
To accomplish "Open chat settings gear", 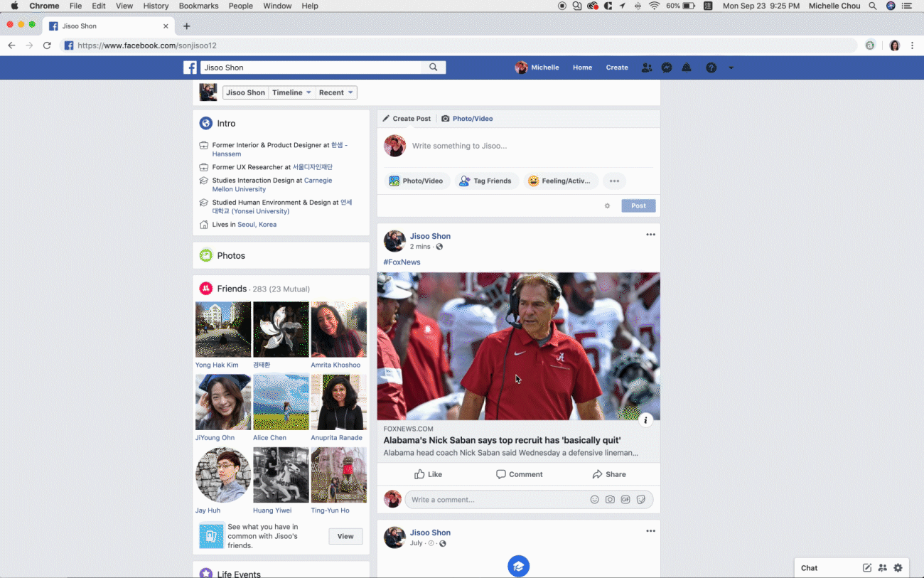I will (x=898, y=568).
